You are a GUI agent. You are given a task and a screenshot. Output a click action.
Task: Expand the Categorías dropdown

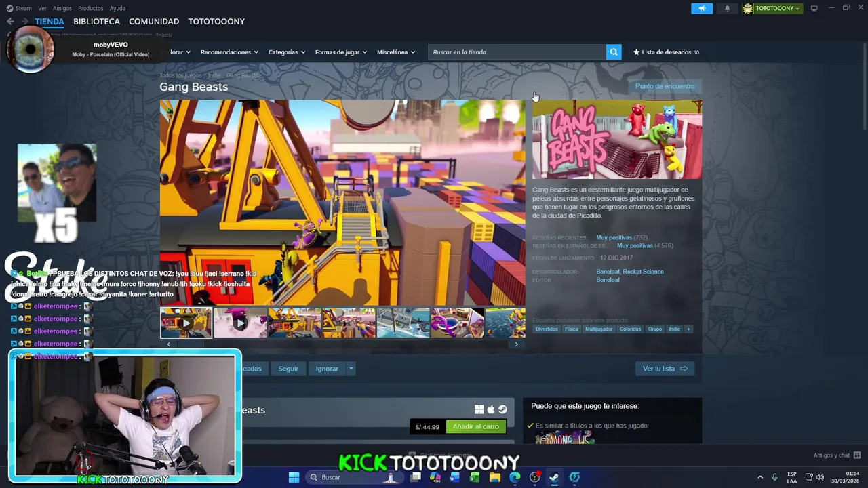286,52
